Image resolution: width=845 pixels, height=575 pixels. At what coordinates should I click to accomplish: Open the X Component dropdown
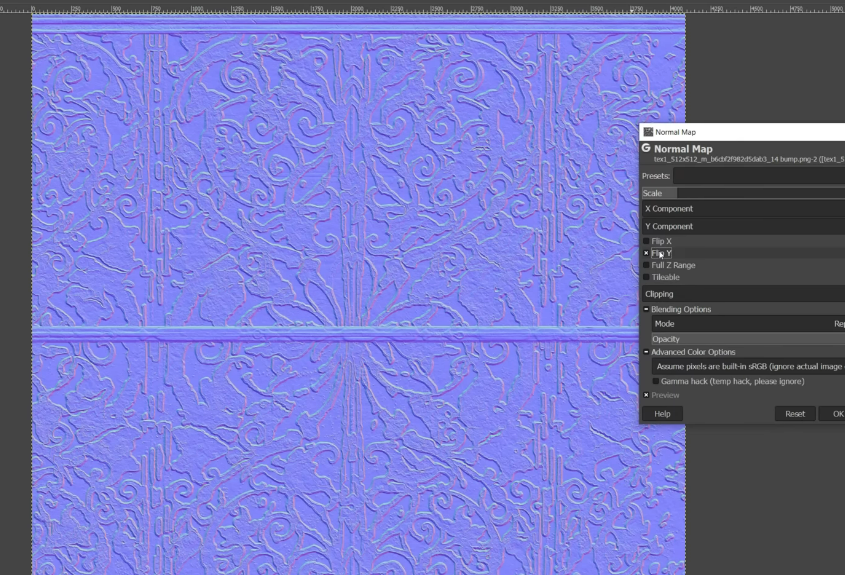click(743, 209)
